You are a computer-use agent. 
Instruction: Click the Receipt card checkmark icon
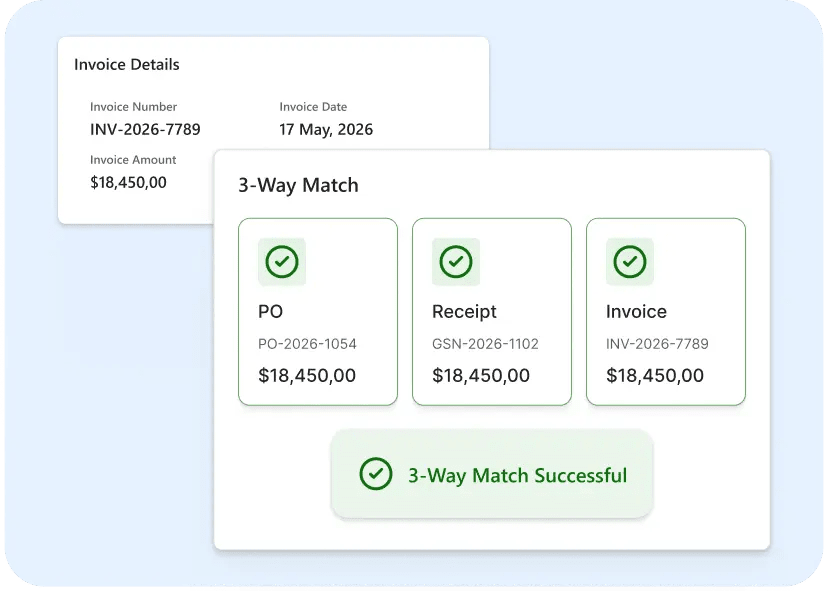coord(456,262)
